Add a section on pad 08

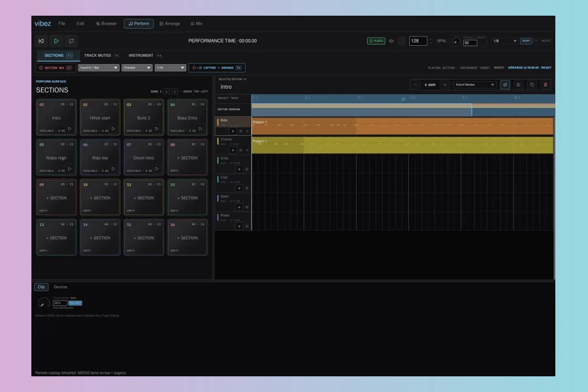pyautogui.click(x=187, y=158)
